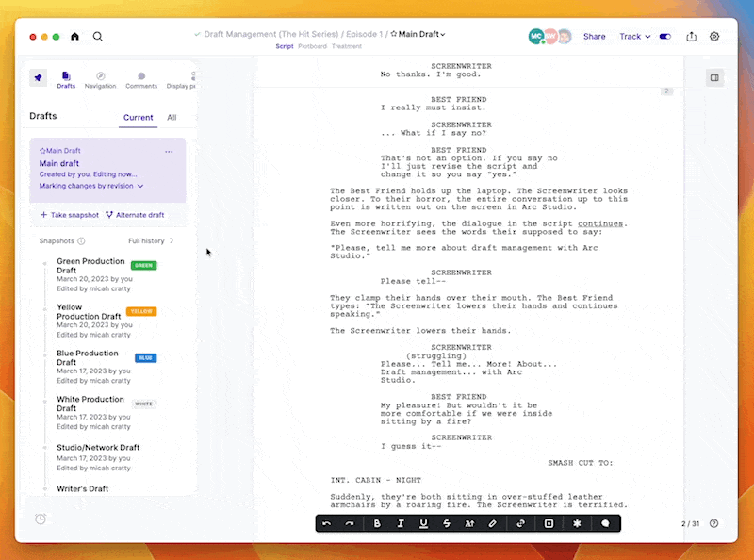
Task: Open the Navigation panel icon
Action: pyautogui.click(x=100, y=80)
